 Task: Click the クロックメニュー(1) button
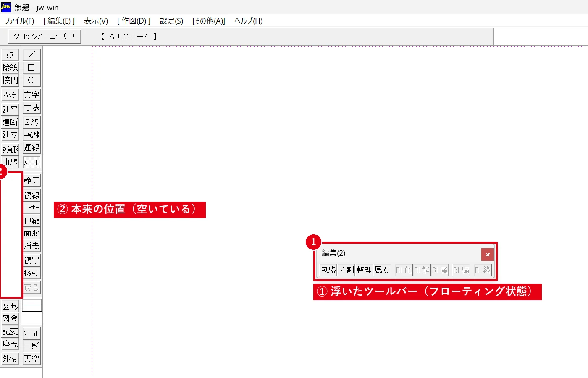(x=44, y=36)
